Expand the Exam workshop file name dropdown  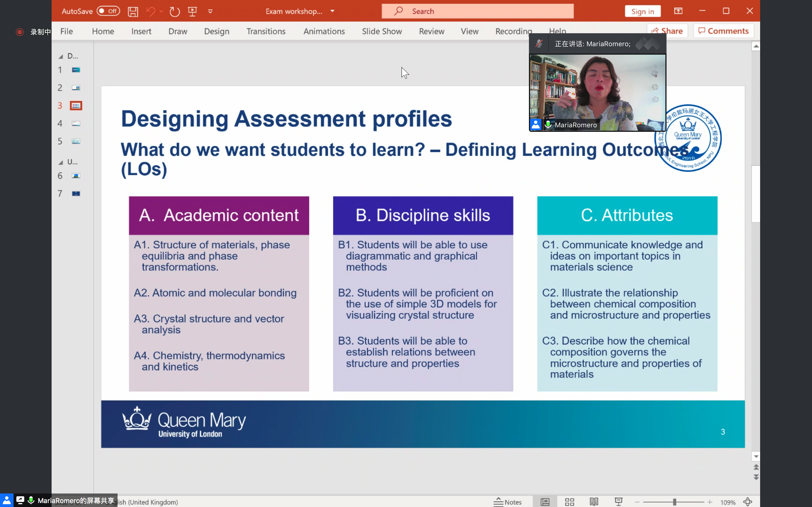pos(332,11)
